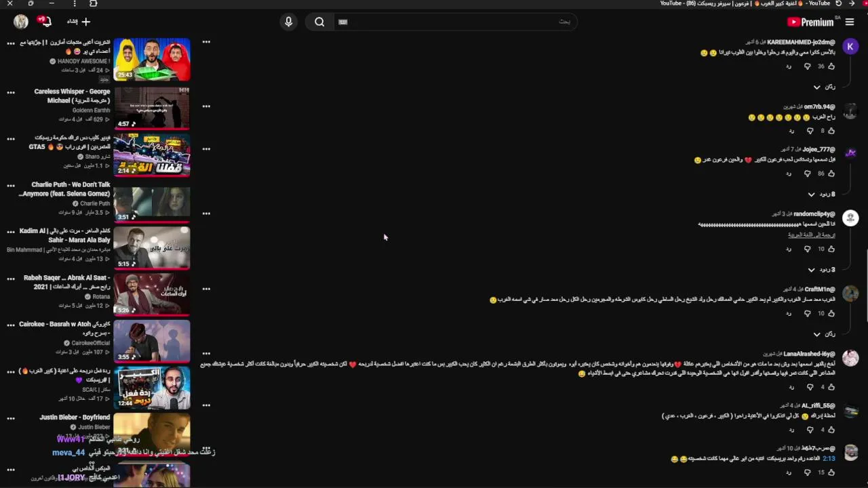Dislike AL_riffi_55's comment
The image size is (868, 488).
809,430
